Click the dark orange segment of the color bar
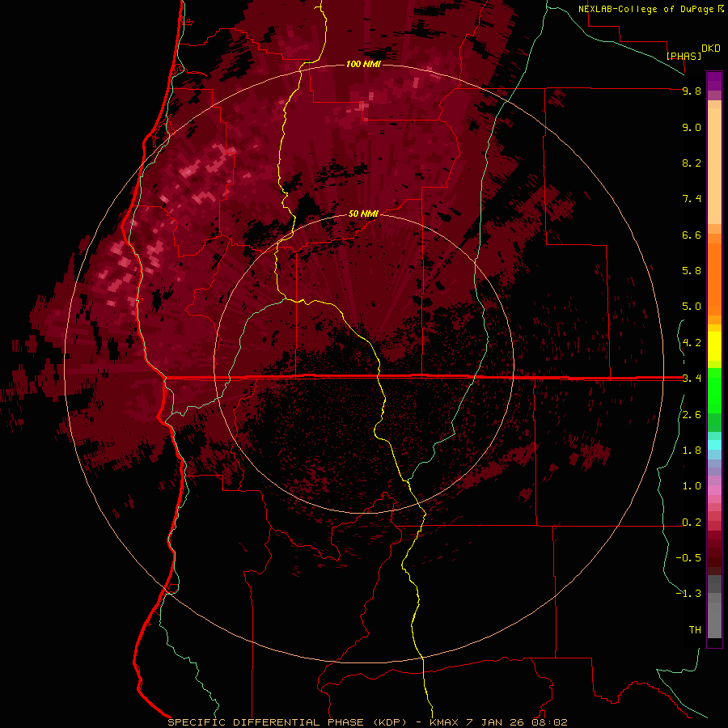This screenshot has width=728, height=728. 714,278
